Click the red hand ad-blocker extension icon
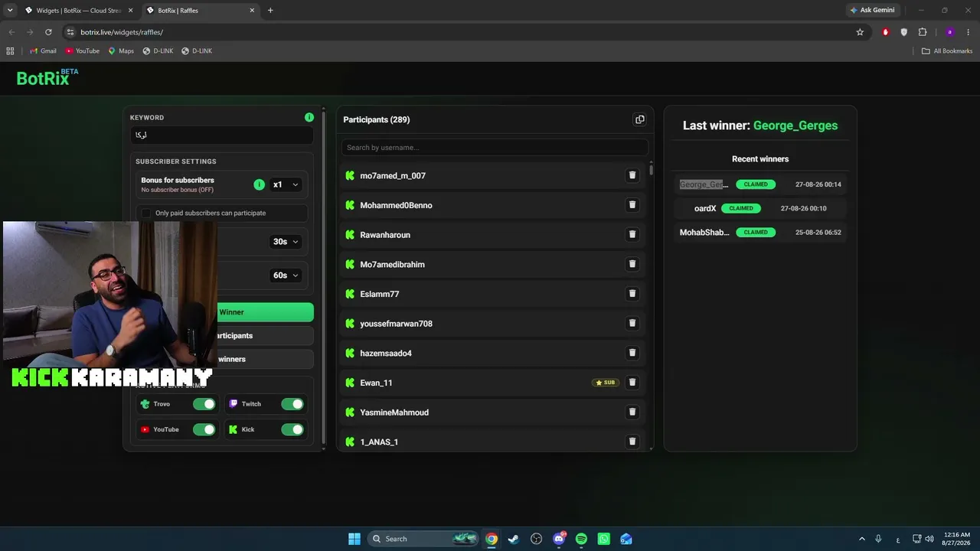This screenshot has width=980, height=551. pos(886,32)
